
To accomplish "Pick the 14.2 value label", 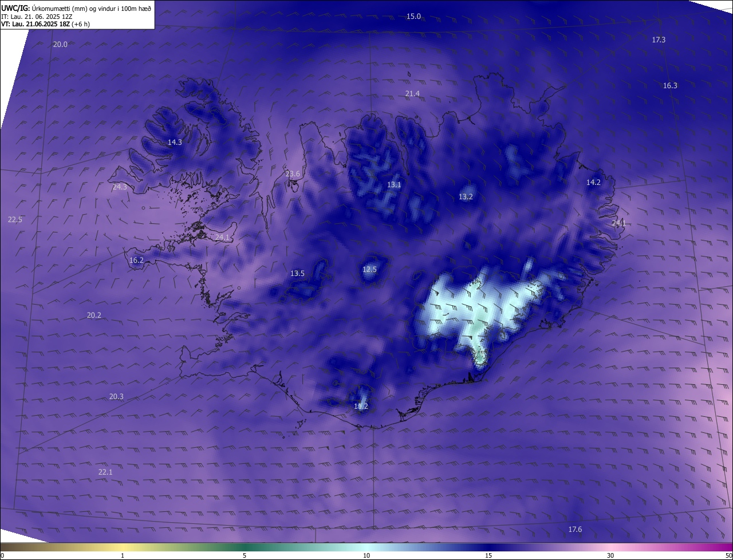I will (x=593, y=182).
